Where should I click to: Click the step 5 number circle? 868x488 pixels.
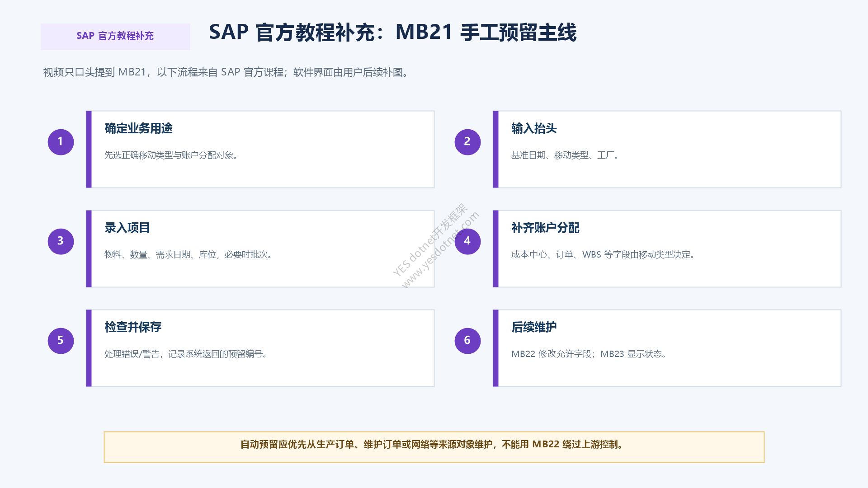click(61, 341)
